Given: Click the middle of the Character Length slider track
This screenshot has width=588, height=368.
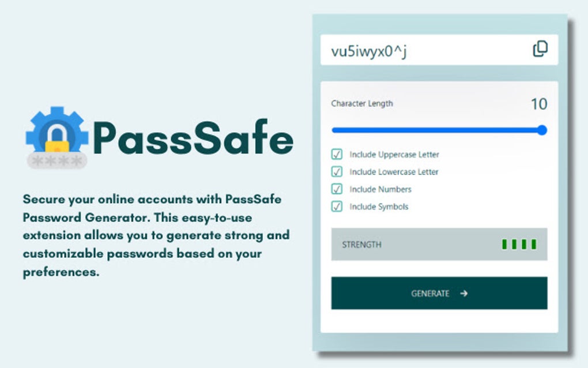Looking at the screenshot, I should pos(438,130).
